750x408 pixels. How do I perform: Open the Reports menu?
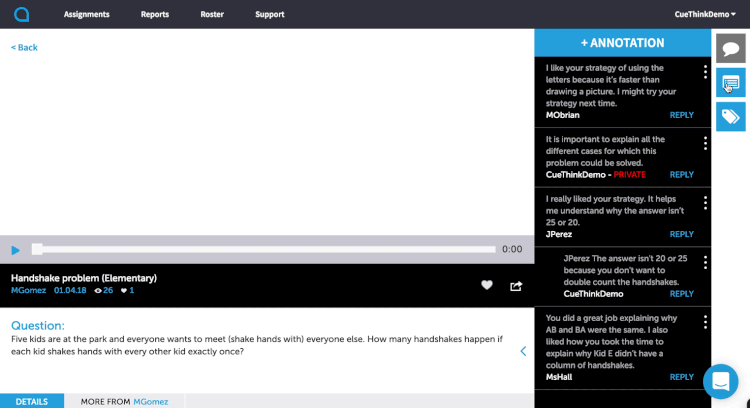tap(154, 14)
